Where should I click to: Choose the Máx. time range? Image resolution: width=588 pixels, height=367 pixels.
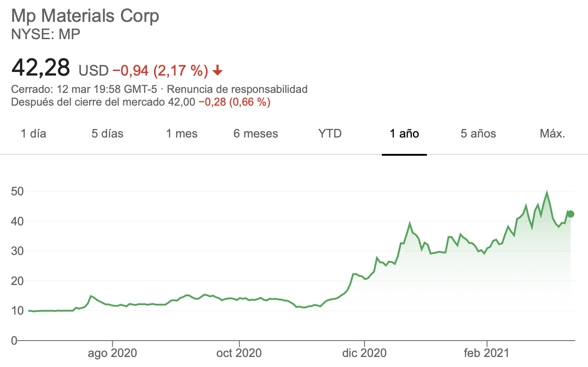coord(552,134)
